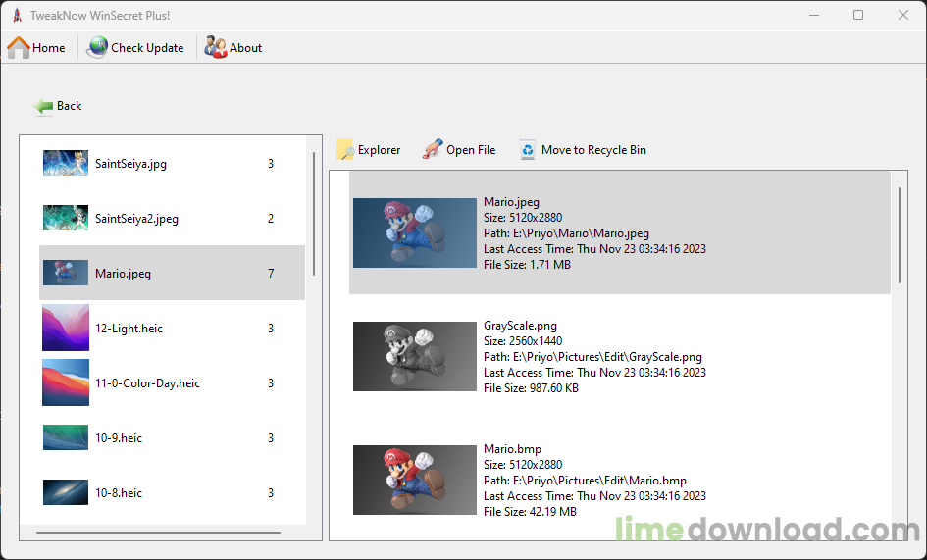Click the left list vertical scrollbar
Viewport: 927px width, 560px height.
pos(314,213)
